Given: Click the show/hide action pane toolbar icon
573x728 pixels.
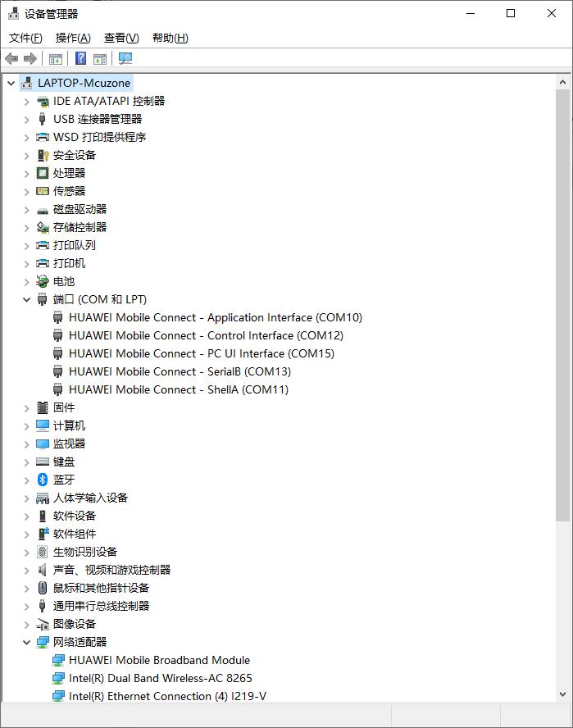Looking at the screenshot, I should 100,59.
